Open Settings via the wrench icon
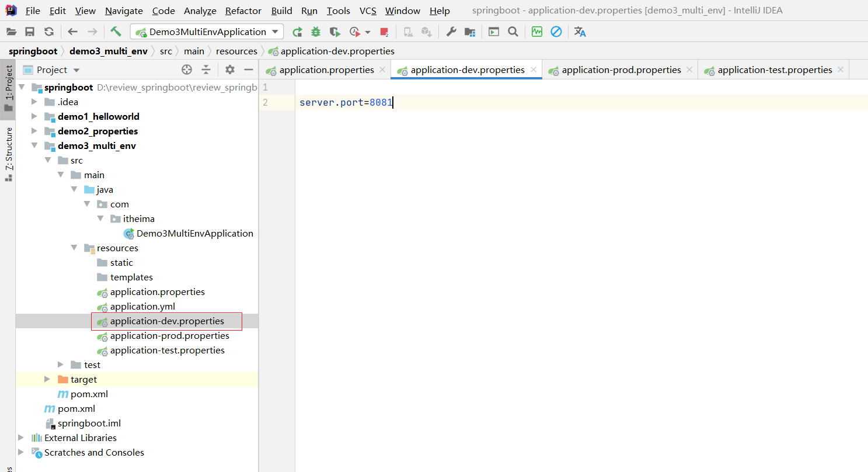This screenshot has width=868, height=472. point(451,32)
